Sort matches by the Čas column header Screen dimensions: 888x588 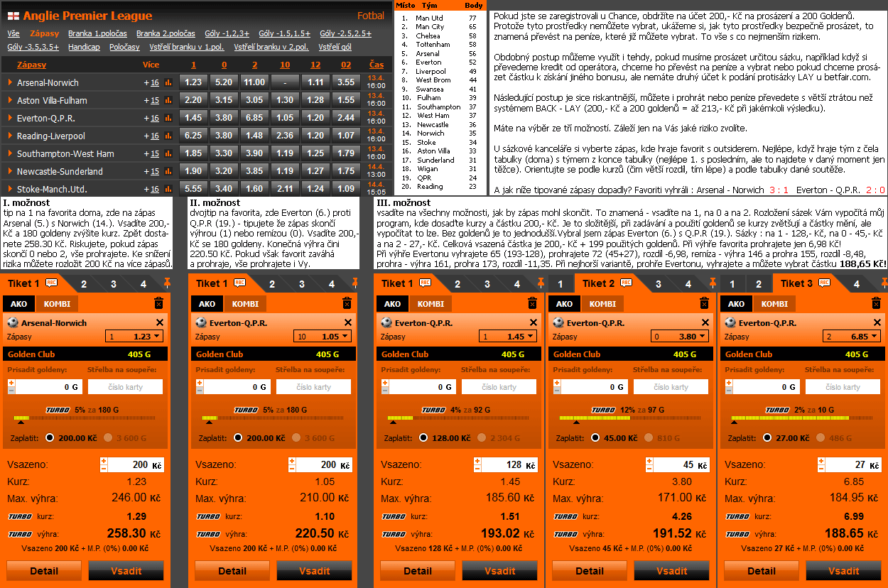(x=377, y=65)
